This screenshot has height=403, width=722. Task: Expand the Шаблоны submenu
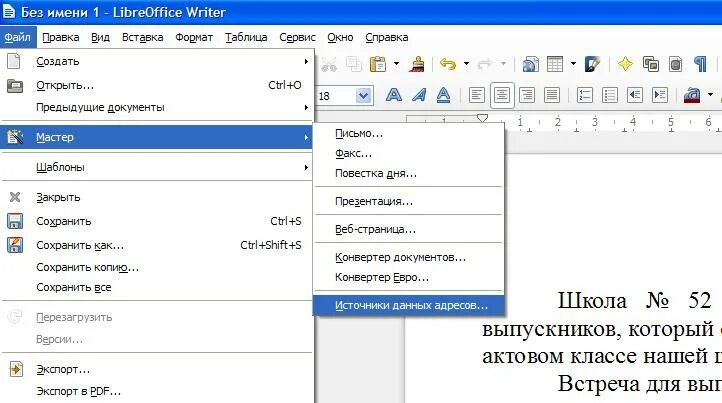coord(157,167)
